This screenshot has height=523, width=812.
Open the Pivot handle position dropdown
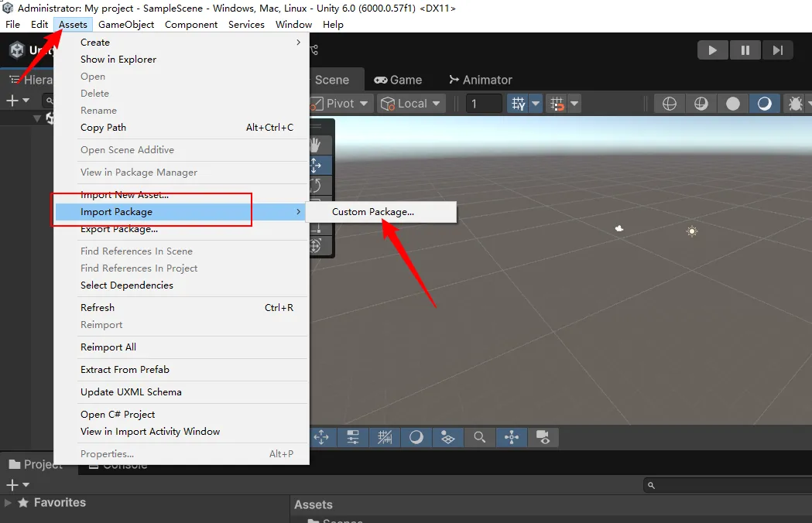coord(341,104)
